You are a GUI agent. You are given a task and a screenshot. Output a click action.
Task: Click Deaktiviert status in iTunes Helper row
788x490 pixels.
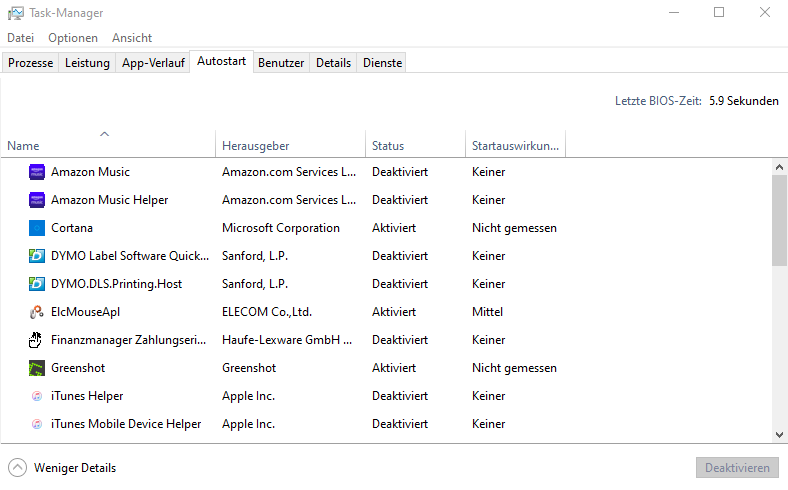click(x=400, y=396)
